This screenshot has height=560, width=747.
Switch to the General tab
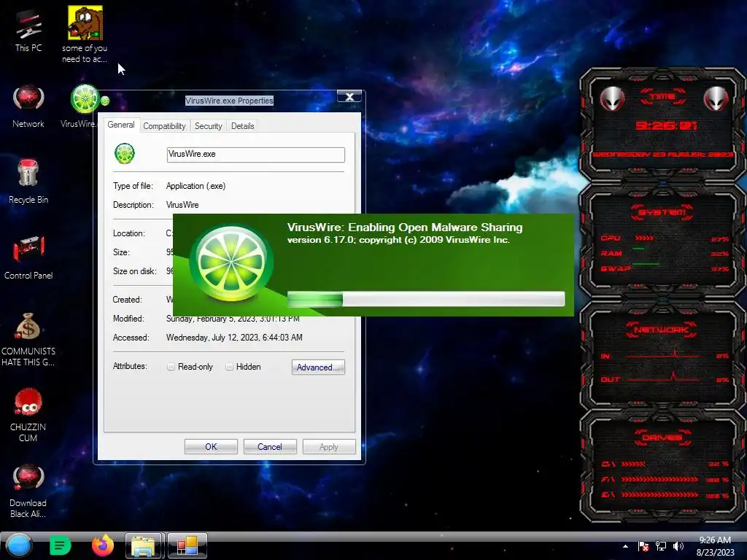click(121, 125)
